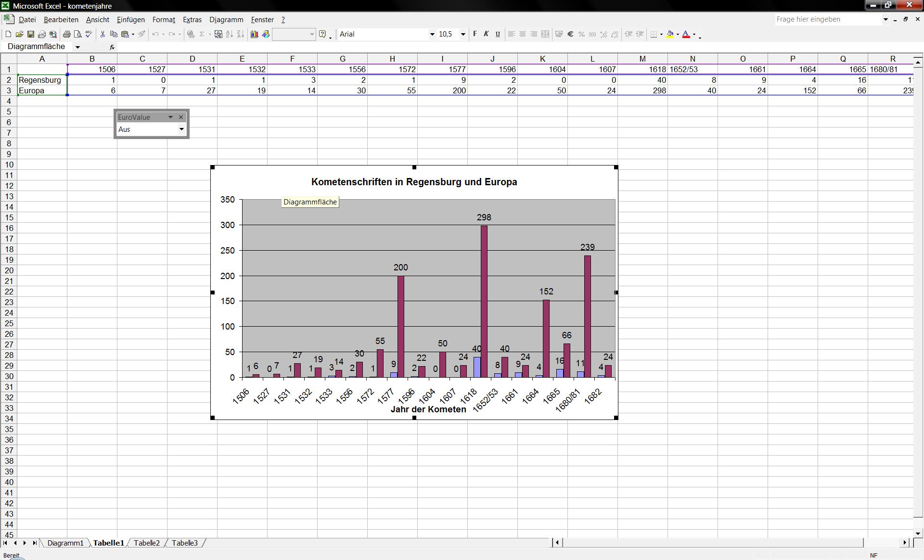Click the Copy icon in toolbar
Viewport: 924px width, 560px height.
(114, 34)
